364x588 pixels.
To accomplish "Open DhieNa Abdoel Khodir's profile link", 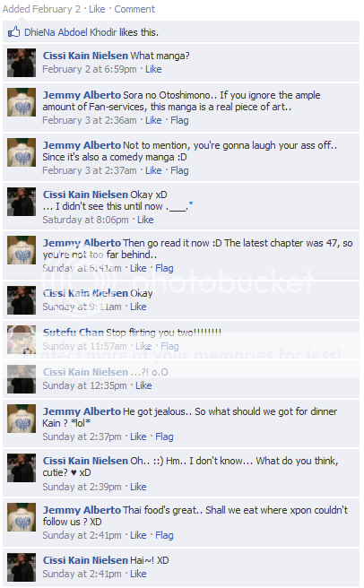I will [71, 32].
